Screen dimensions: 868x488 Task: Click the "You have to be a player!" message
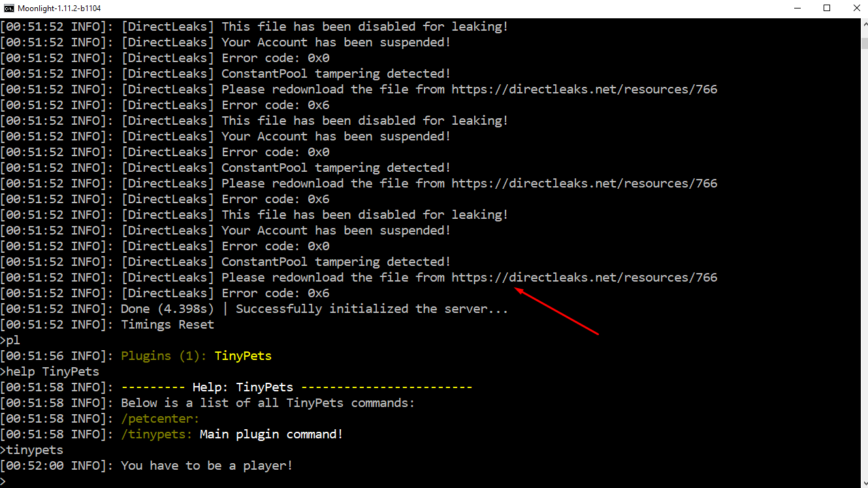(206, 466)
